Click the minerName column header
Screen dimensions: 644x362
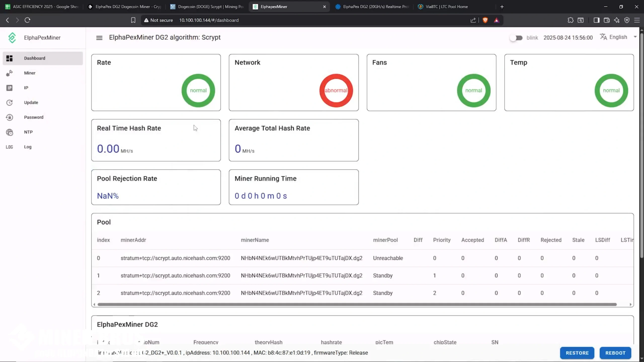255,240
